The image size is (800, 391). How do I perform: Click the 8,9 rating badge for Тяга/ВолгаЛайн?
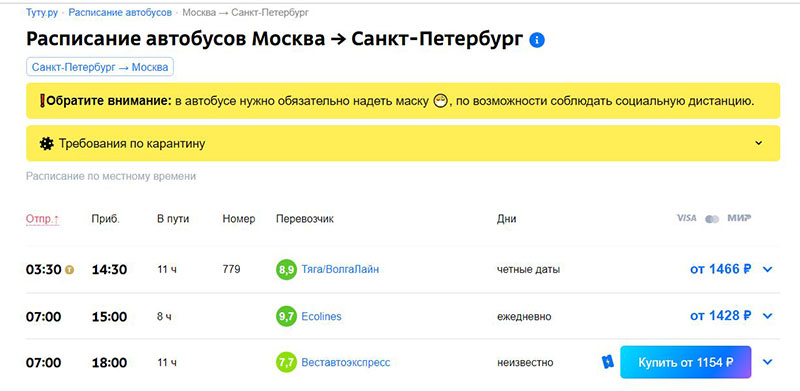(x=286, y=270)
